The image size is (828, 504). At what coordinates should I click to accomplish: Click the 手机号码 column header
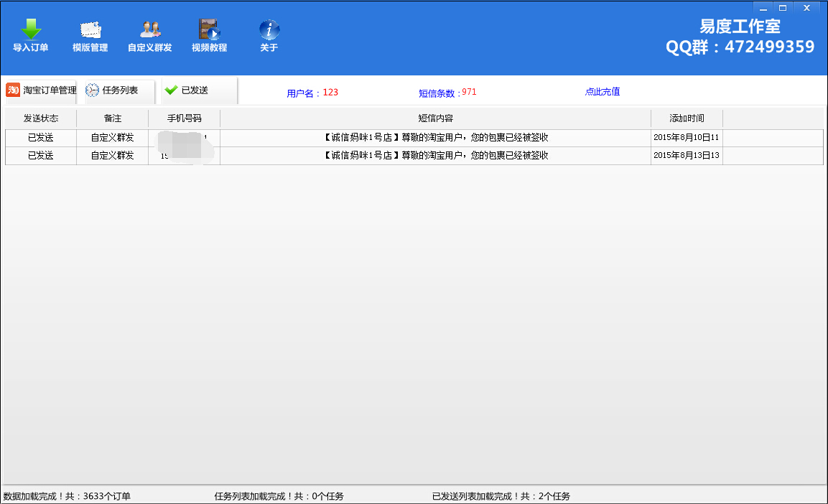tap(184, 118)
